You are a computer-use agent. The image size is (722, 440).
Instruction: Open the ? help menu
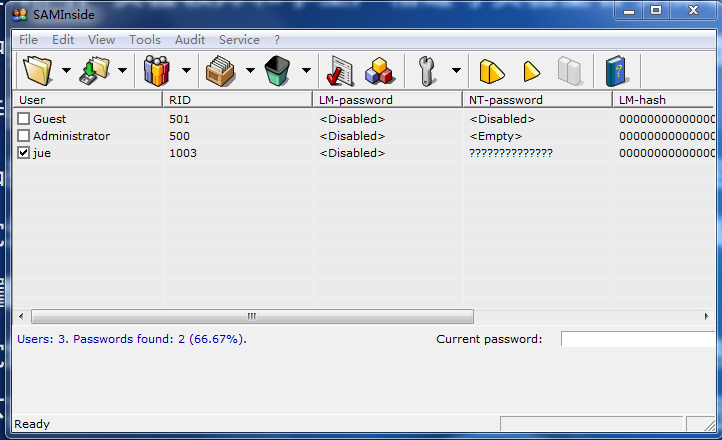[277, 40]
